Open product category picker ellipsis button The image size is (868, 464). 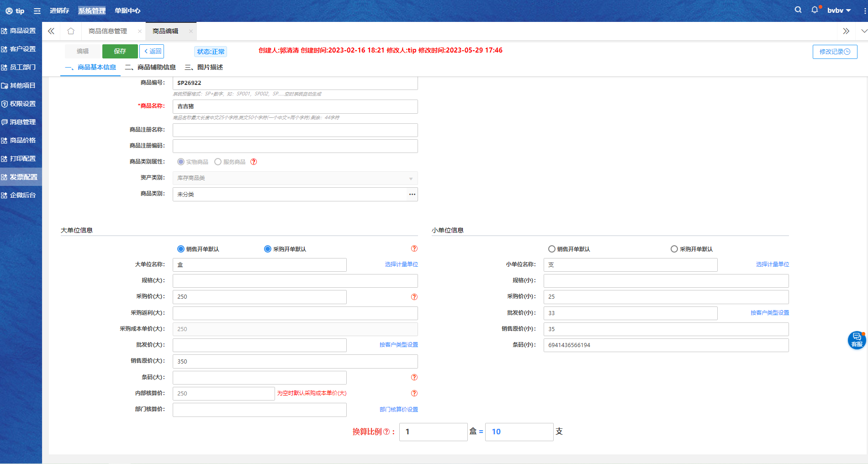click(412, 195)
